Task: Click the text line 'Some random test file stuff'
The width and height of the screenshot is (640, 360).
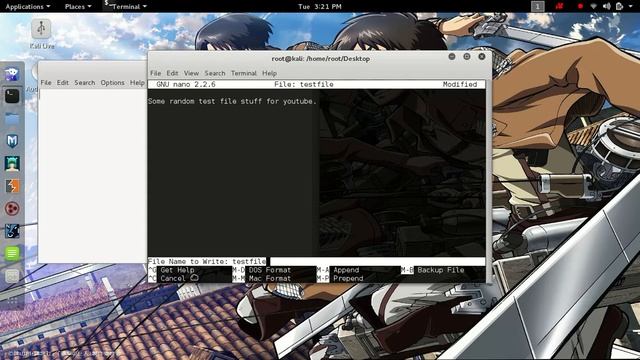Action: (x=232, y=101)
